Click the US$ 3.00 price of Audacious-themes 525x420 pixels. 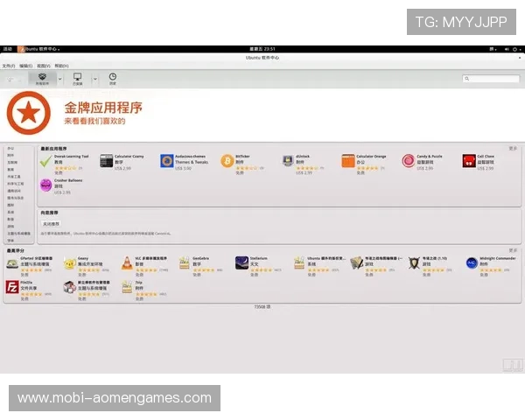(183, 168)
